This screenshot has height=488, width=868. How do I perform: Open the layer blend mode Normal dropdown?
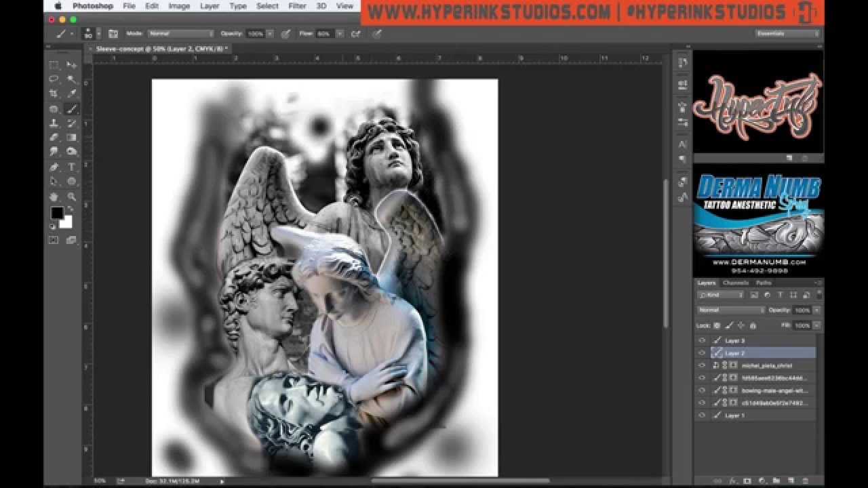(x=730, y=310)
